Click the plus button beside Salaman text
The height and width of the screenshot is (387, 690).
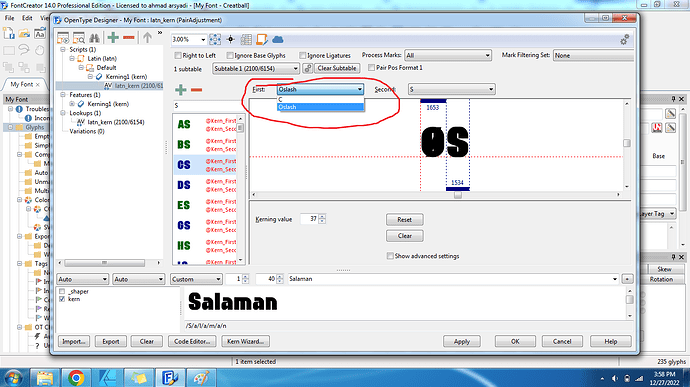point(627,279)
